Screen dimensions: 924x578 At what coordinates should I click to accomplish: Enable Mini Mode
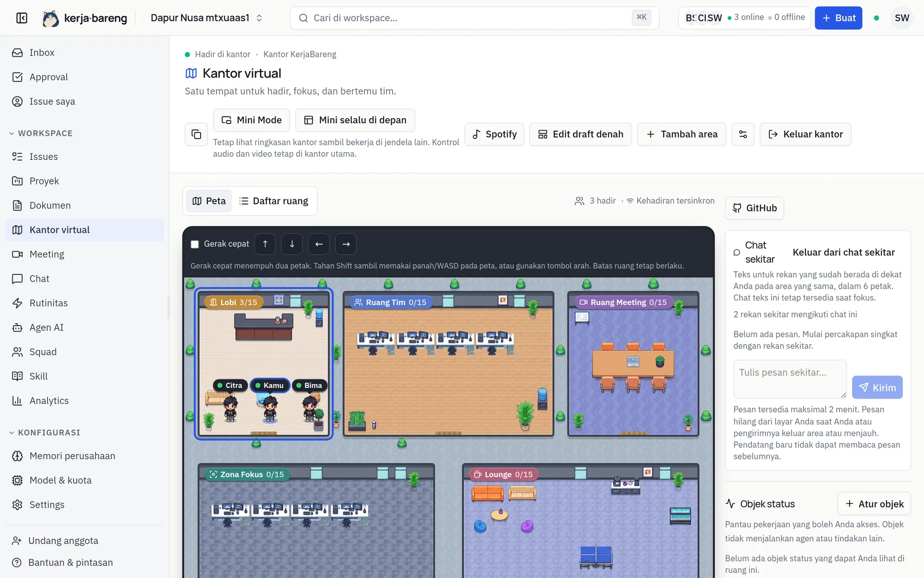pyautogui.click(x=252, y=120)
